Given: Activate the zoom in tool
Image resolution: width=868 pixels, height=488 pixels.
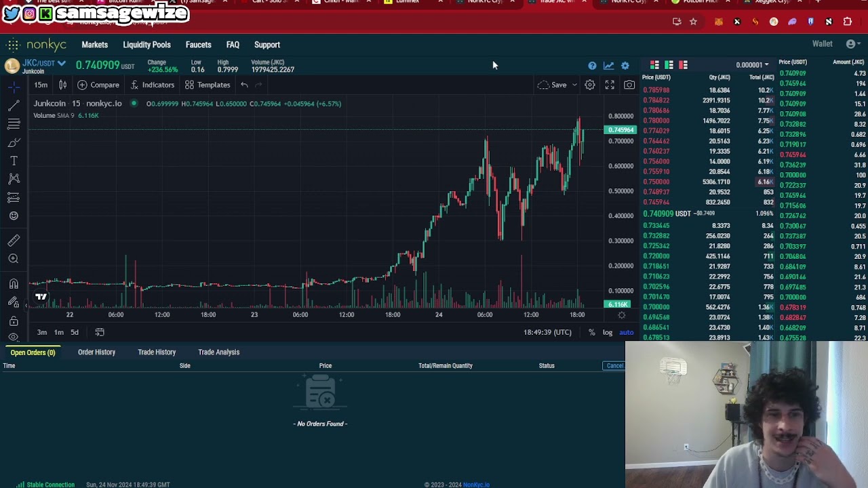Looking at the screenshot, I should 14,258.
